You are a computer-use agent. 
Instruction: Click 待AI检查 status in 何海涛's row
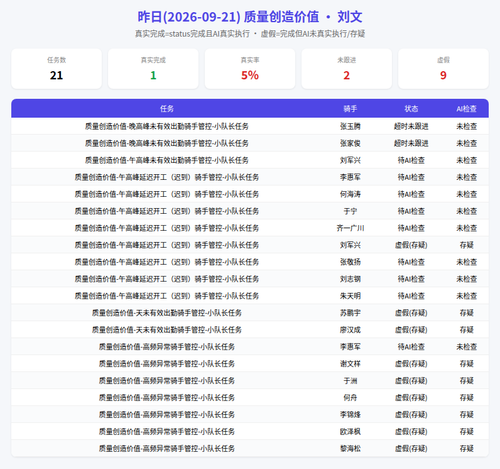411,194
